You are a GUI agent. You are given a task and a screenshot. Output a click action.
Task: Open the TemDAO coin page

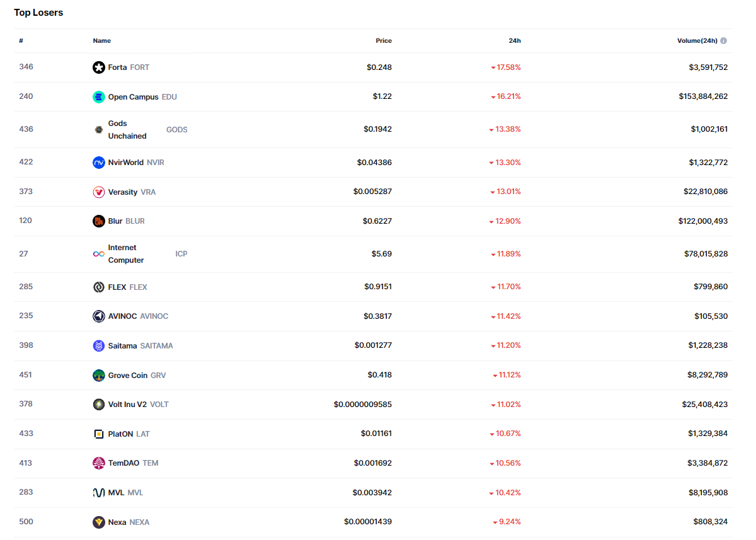[123, 463]
